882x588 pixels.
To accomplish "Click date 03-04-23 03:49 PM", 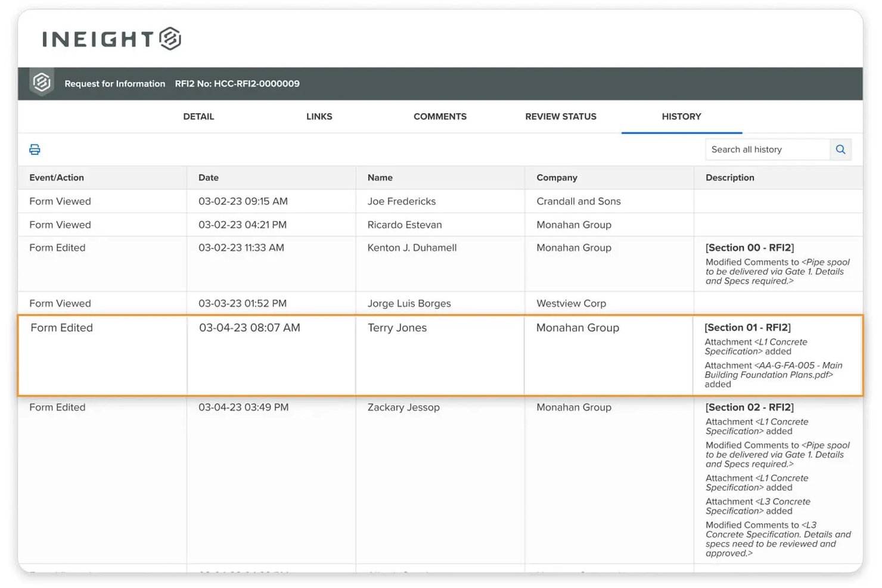I will (x=243, y=407).
